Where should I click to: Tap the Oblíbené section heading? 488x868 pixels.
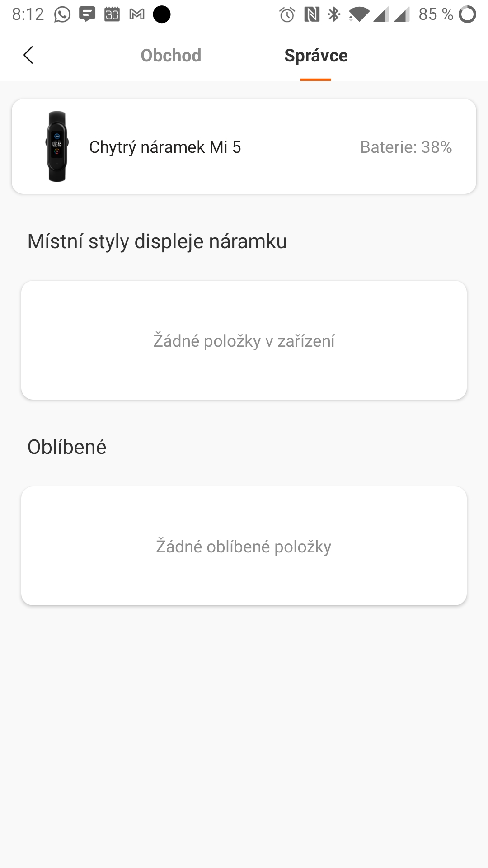coord(67,447)
